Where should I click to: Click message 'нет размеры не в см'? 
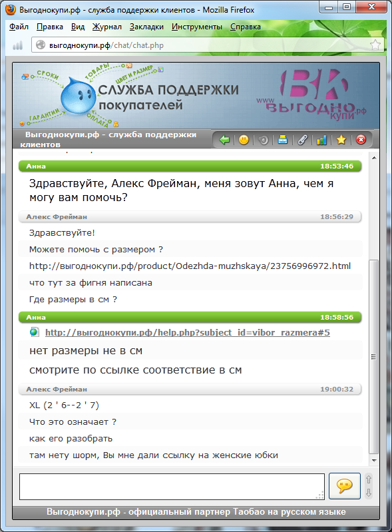86,350
